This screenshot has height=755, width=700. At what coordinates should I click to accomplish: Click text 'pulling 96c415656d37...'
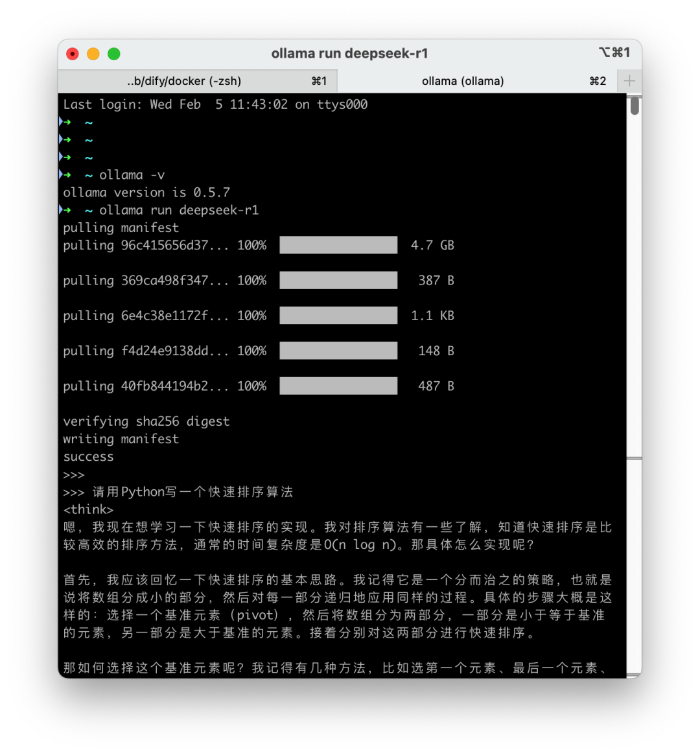tap(146, 245)
